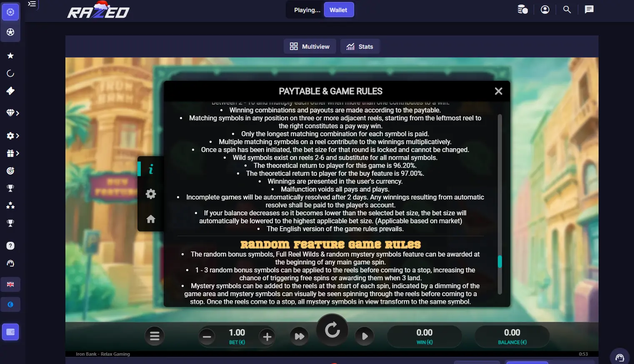Open the Stats panel
Viewport: 634px width, 364px height.
(360, 47)
